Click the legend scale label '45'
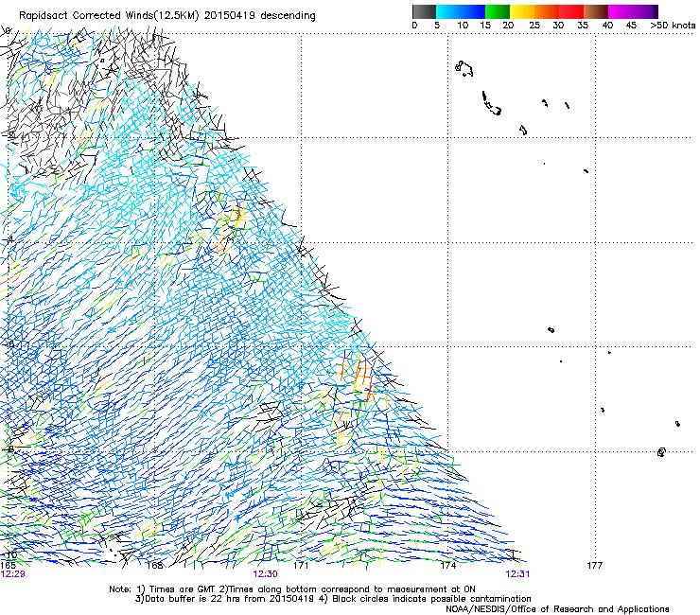This screenshot has width=700, height=615. click(x=631, y=26)
